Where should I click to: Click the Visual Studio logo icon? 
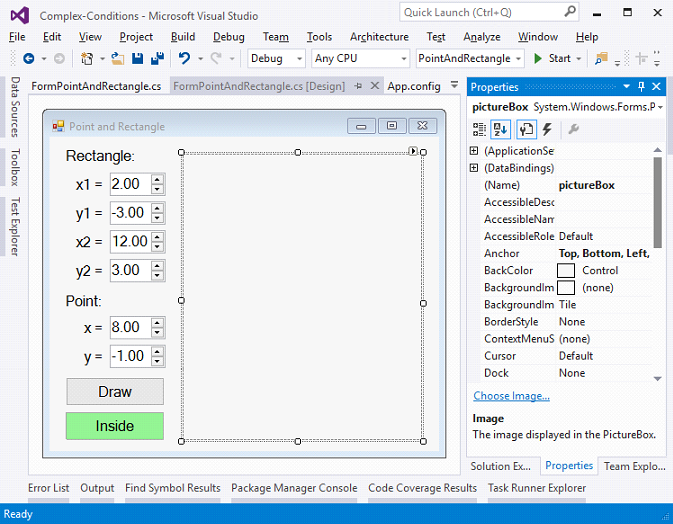pyautogui.click(x=20, y=16)
